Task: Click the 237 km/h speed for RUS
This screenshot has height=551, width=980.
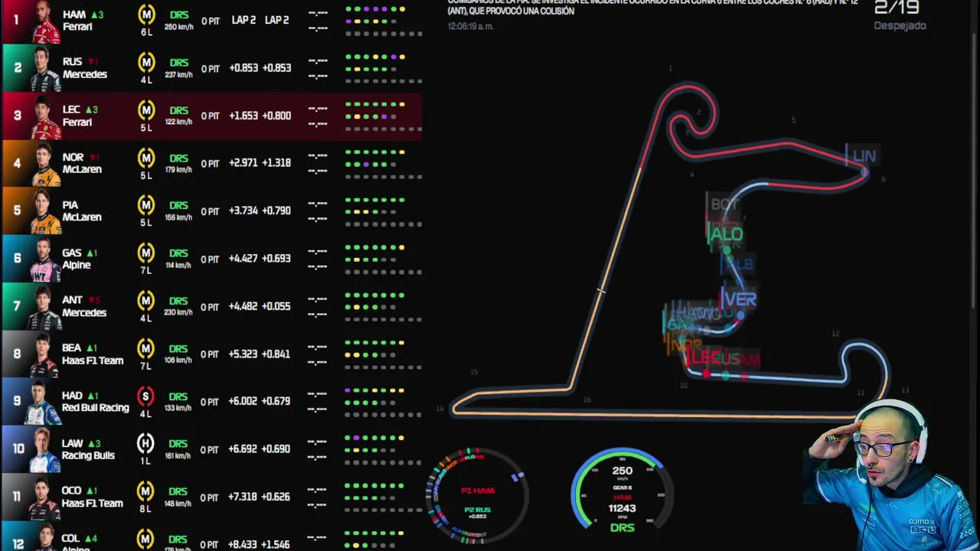Action: click(x=178, y=75)
